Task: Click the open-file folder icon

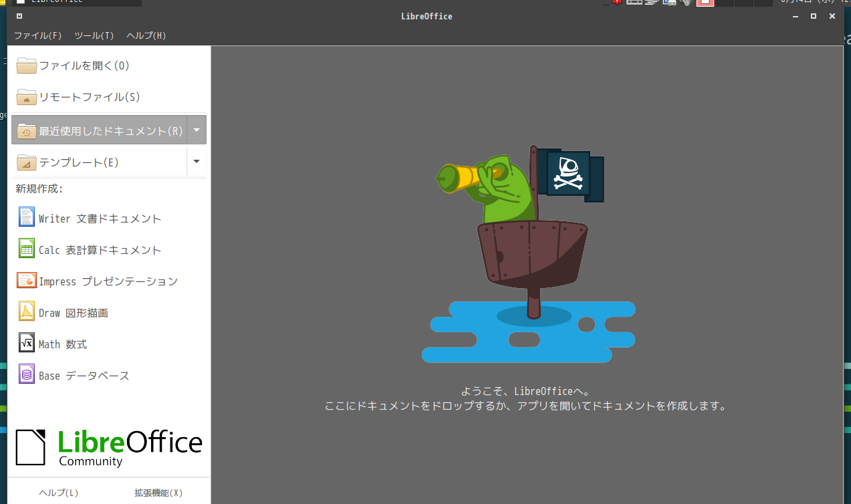Action: point(27,66)
